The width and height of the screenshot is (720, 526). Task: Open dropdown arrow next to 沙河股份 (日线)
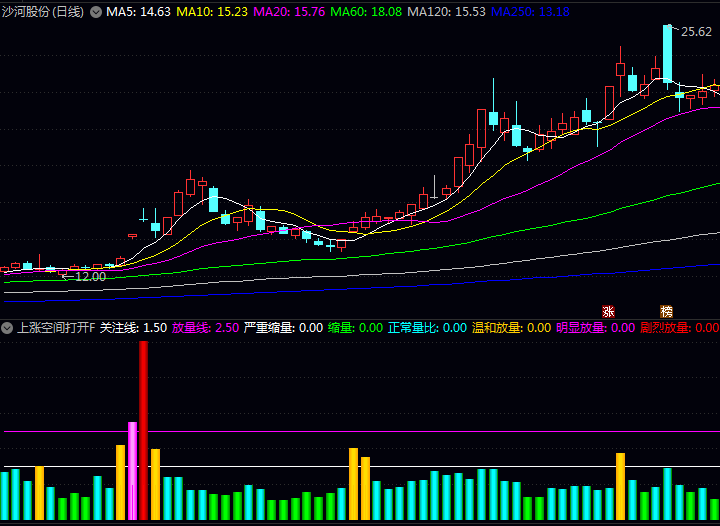click(96, 12)
